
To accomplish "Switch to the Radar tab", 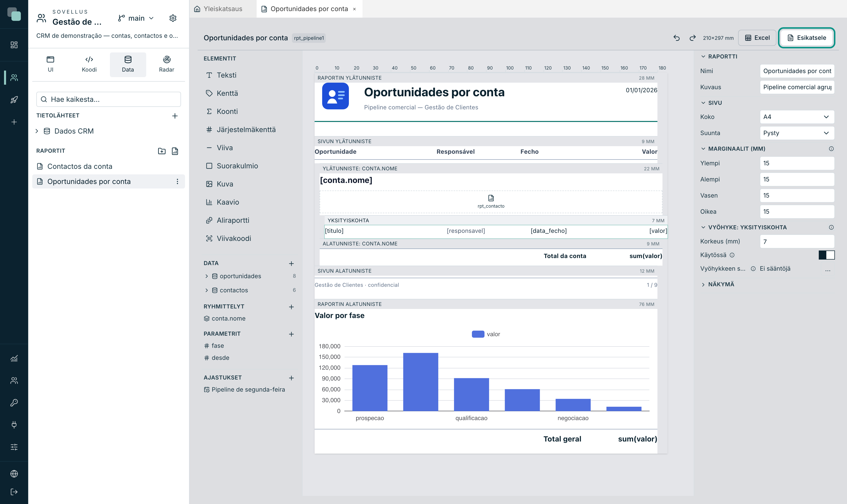I will [166, 64].
